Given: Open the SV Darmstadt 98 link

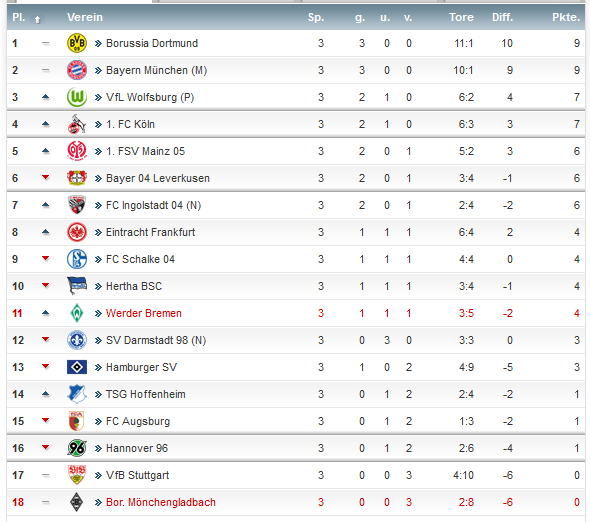Looking at the screenshot, I should pos(156,340).
